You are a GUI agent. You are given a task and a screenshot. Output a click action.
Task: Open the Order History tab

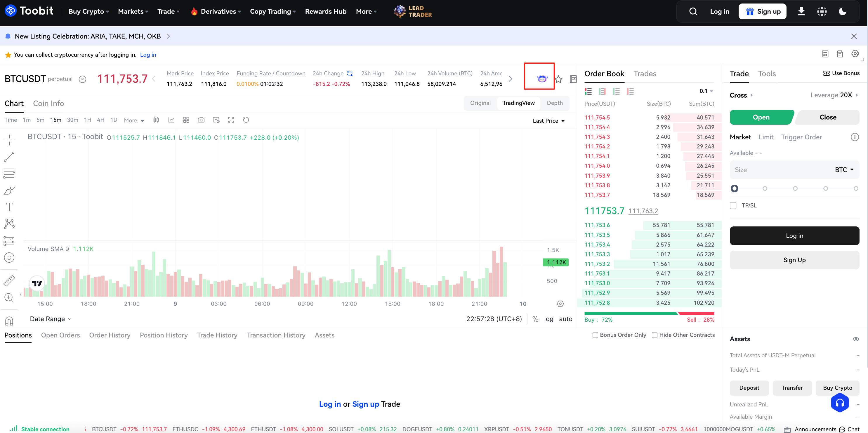(110, 335)
